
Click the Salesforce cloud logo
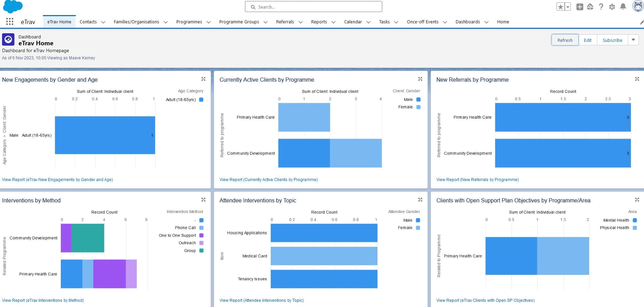(x=13, y=6)
